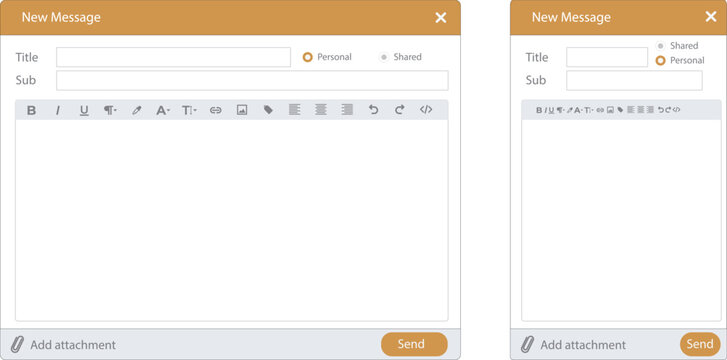The height and width of the screenshot is (360, 727).
Task: Toggle Underline in the wide window toolbar
Action: pyautogui.click(x=84, y=110)
